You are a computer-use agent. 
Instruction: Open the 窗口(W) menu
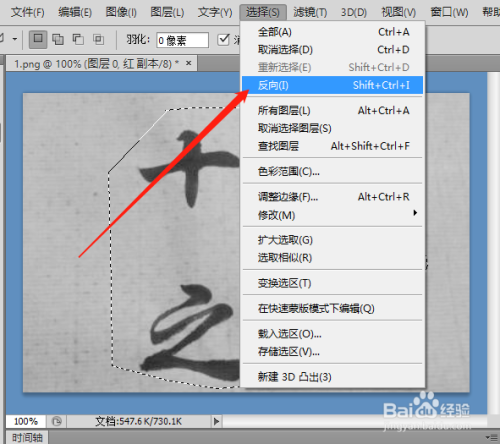pos(449,13)
